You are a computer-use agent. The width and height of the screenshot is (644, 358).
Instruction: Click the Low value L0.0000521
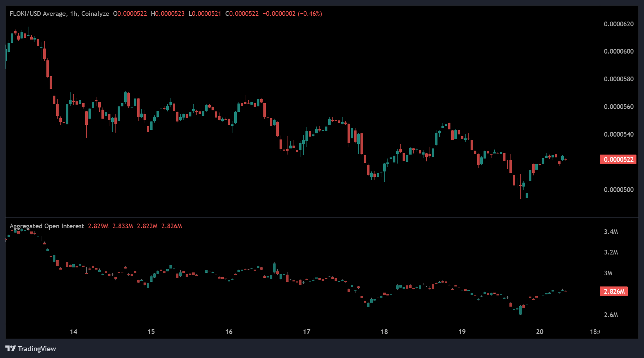tap(205, 14)
